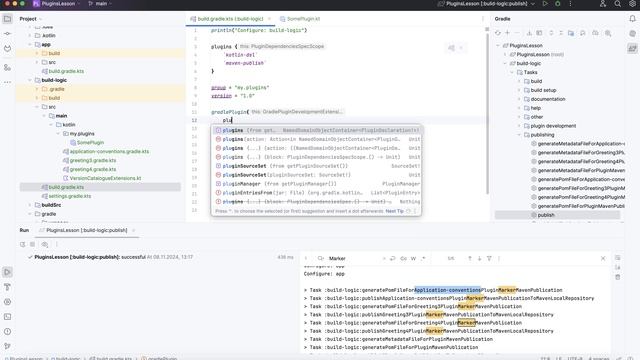Click Stop icon in Run panel toolbar
Screen dimensions: 640x360
[33, 244]
